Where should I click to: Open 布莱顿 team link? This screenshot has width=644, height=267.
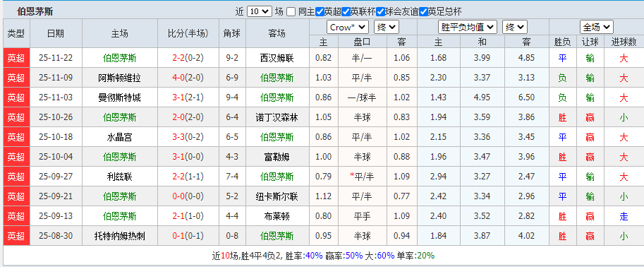click(x=277, y=216)
